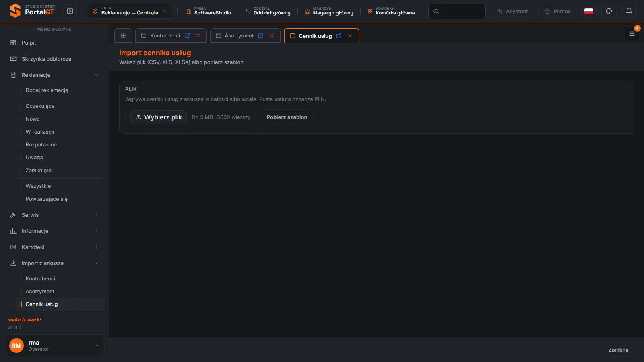Select Magazyn główny in header
Image resolution: width=644 pixels, height=362 pixels.
[329, 11]
